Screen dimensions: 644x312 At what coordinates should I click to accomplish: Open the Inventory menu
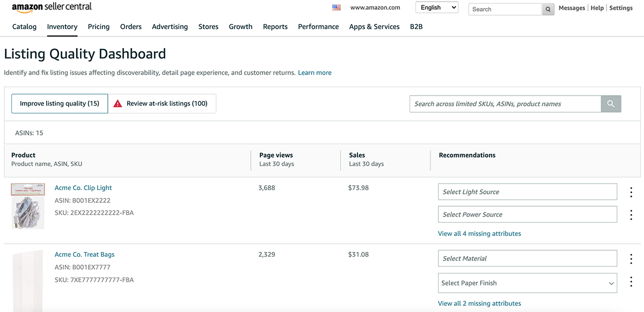[x=62, y=27]
